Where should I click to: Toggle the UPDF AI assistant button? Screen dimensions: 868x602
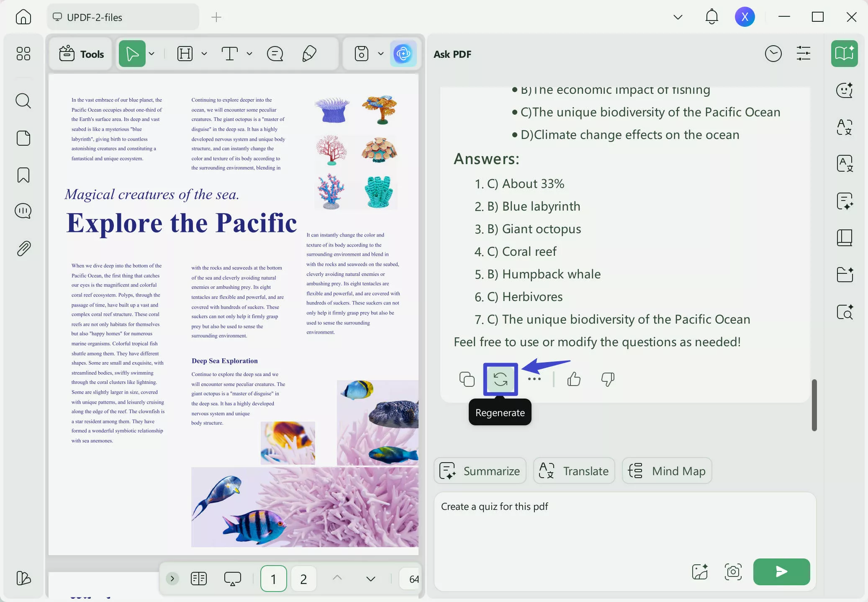(403, 54)
